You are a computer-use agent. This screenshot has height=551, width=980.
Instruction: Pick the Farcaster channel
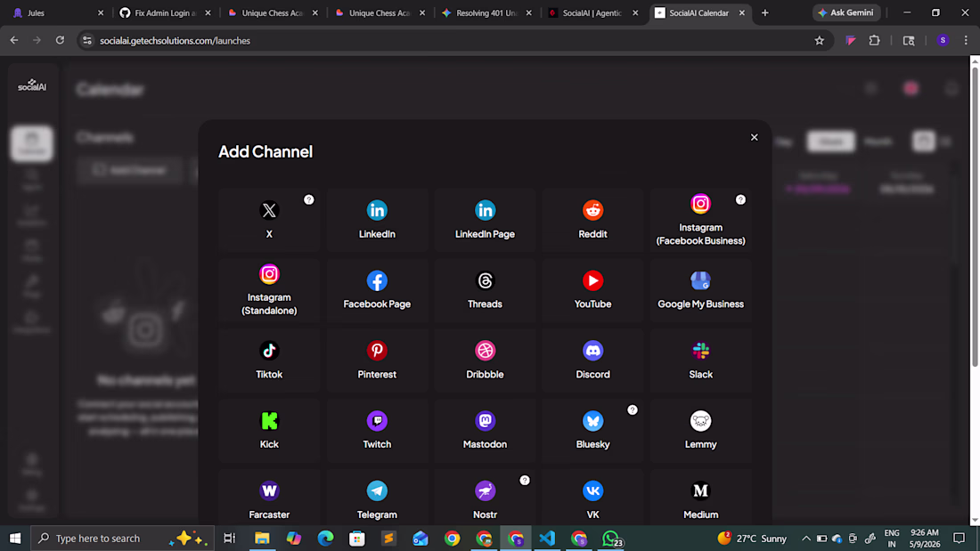269,498
